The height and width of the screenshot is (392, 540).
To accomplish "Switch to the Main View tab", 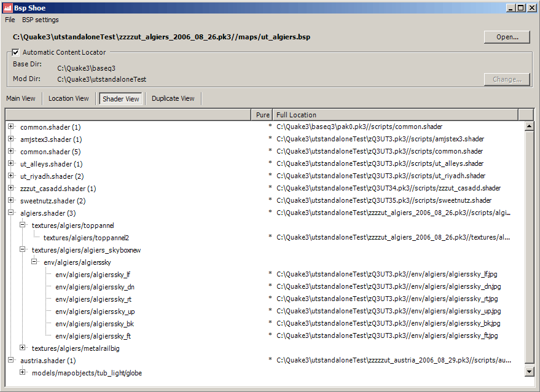I will pos(21,98).
